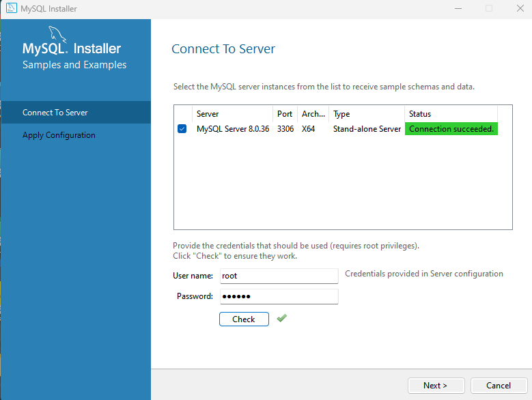Uncheck the MySQL Server 8.0.36 checkbox
The image size is (532, 400).
(182, 129)
